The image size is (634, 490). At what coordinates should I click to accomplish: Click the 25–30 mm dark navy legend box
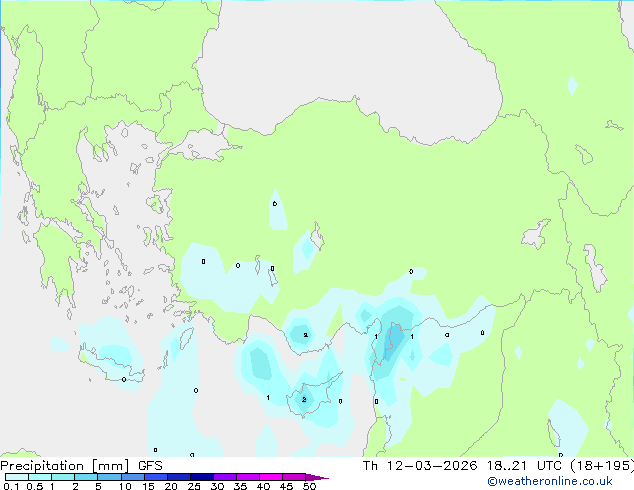click(202, 477)
